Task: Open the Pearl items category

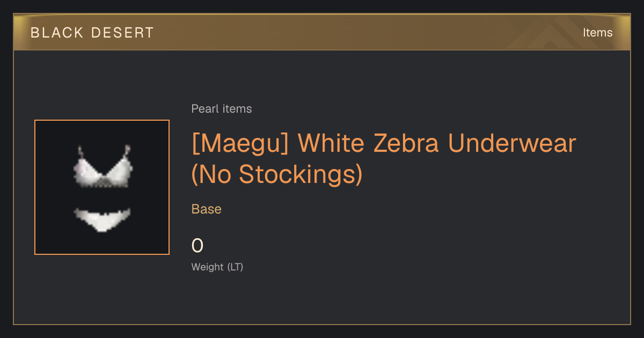Action: [222, 109]
